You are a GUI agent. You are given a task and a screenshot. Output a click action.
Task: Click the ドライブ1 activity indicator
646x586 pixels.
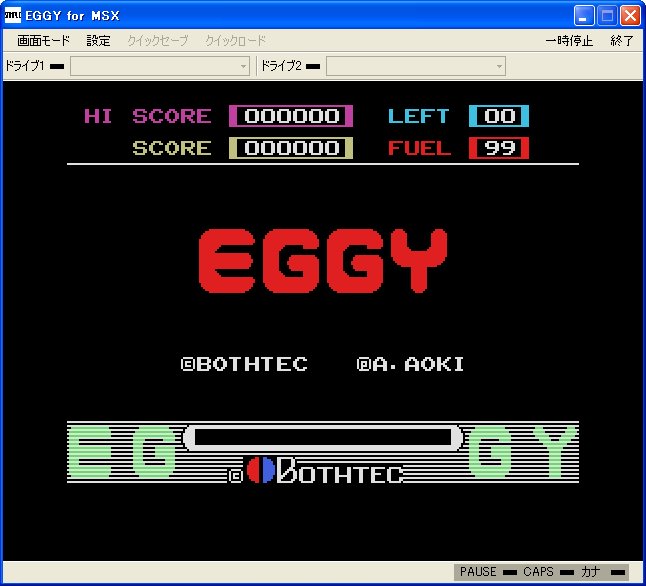coord(57,66)
